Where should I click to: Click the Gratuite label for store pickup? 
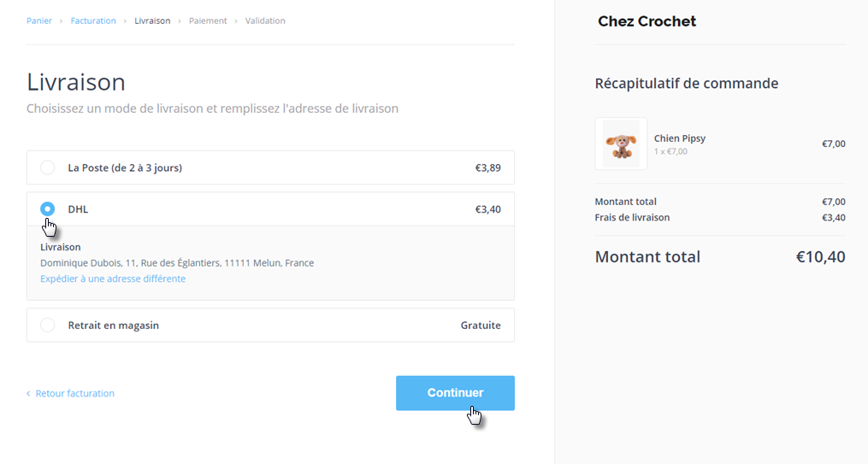[x=481, y=326]
